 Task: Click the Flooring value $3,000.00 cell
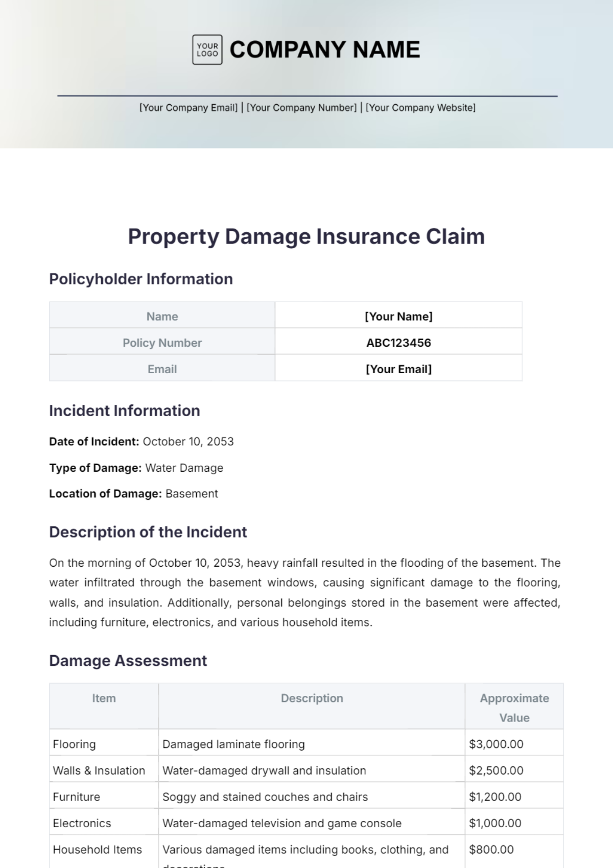click(x=496, y=744)
